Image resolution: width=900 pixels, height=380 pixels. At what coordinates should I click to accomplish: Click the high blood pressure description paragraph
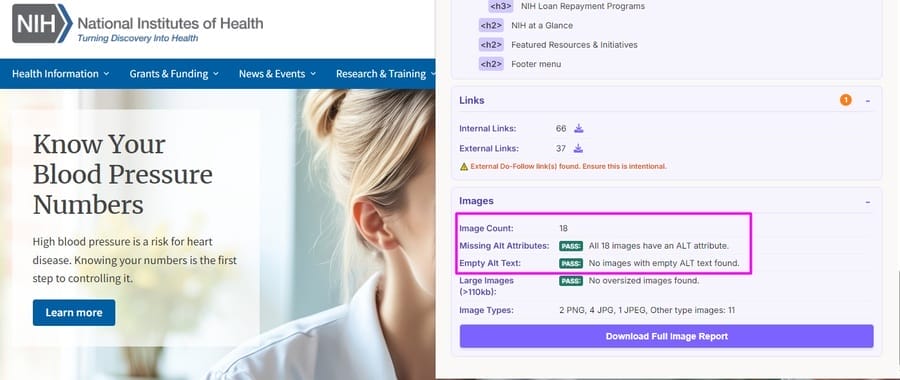[135, 260]
